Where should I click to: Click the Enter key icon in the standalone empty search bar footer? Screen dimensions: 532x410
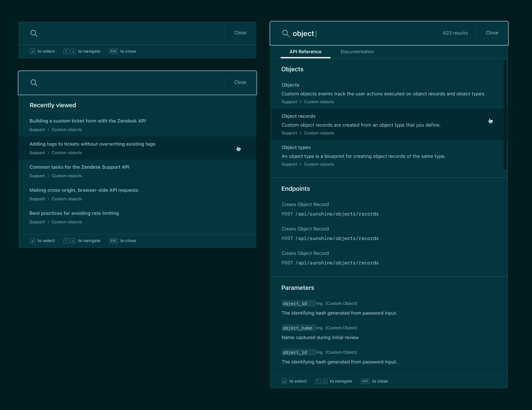(33, 51)
